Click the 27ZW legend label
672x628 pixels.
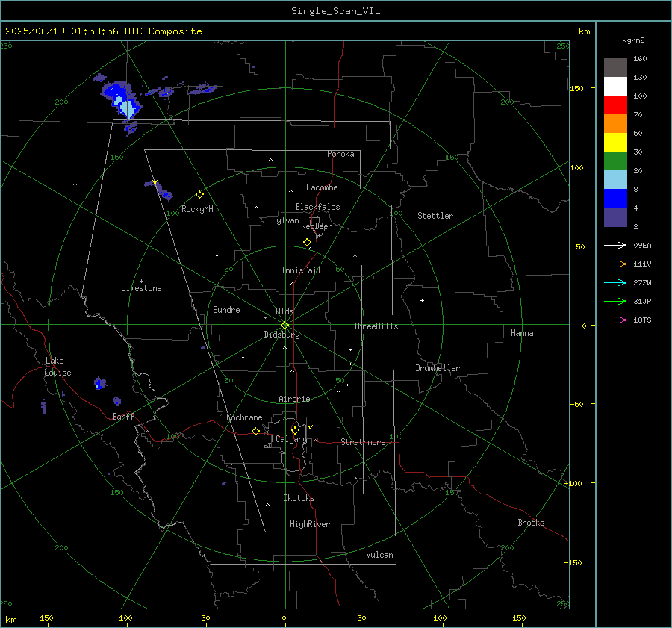click(642, 282)
